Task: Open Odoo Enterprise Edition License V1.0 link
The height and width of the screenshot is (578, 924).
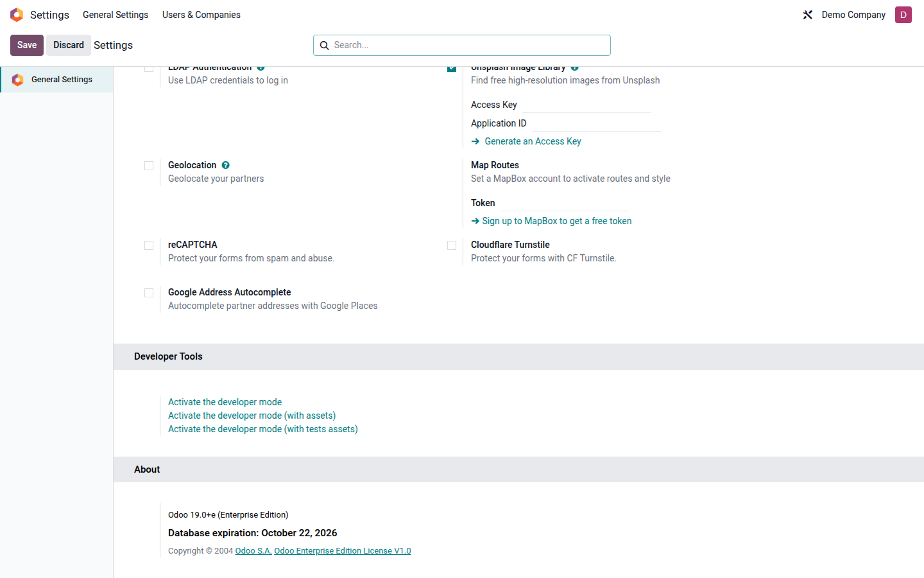Action: [343, 551]
